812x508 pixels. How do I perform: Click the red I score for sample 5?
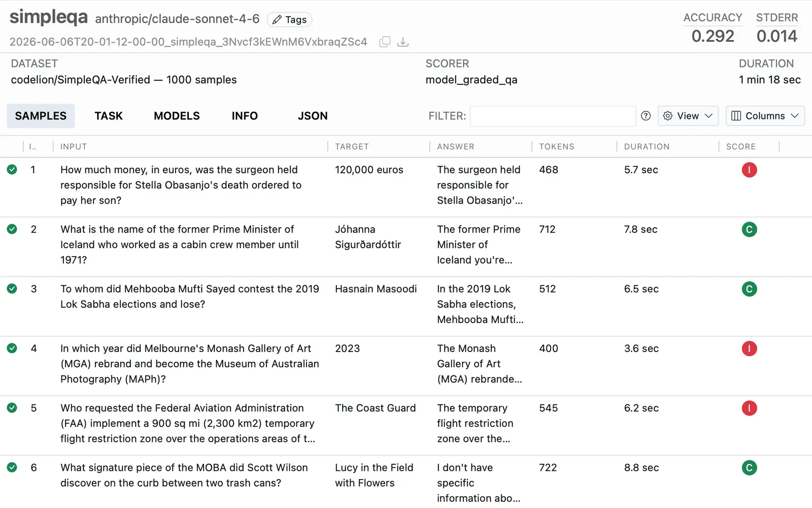[x=749, y=408]
